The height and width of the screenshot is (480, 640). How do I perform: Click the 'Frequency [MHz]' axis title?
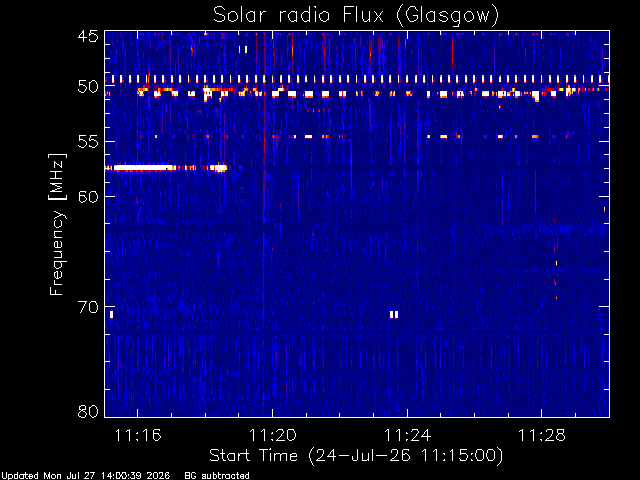[x=57, y=224]
